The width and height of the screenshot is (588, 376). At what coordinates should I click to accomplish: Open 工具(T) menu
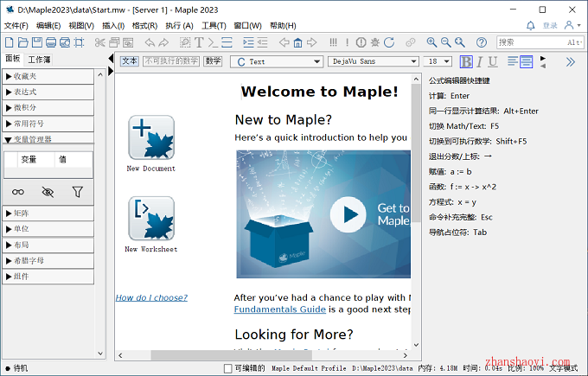pyautogui.click(x=214, y=25)
